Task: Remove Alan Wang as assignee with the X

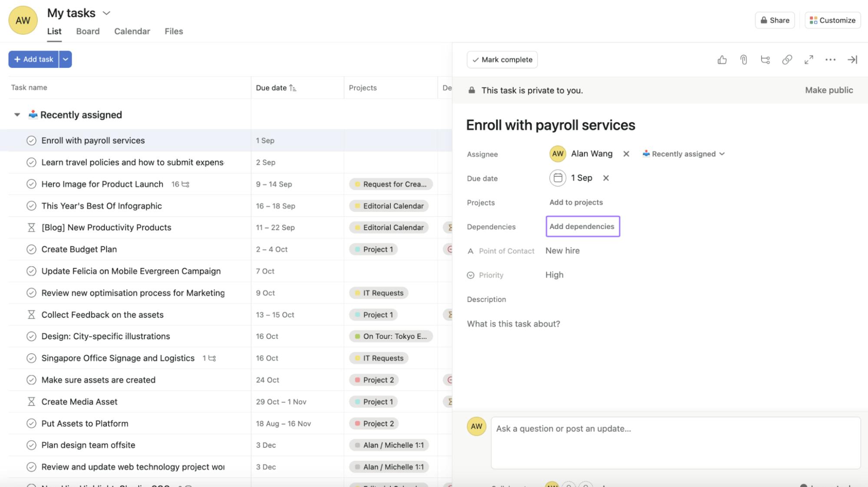Action: [626, 153]
